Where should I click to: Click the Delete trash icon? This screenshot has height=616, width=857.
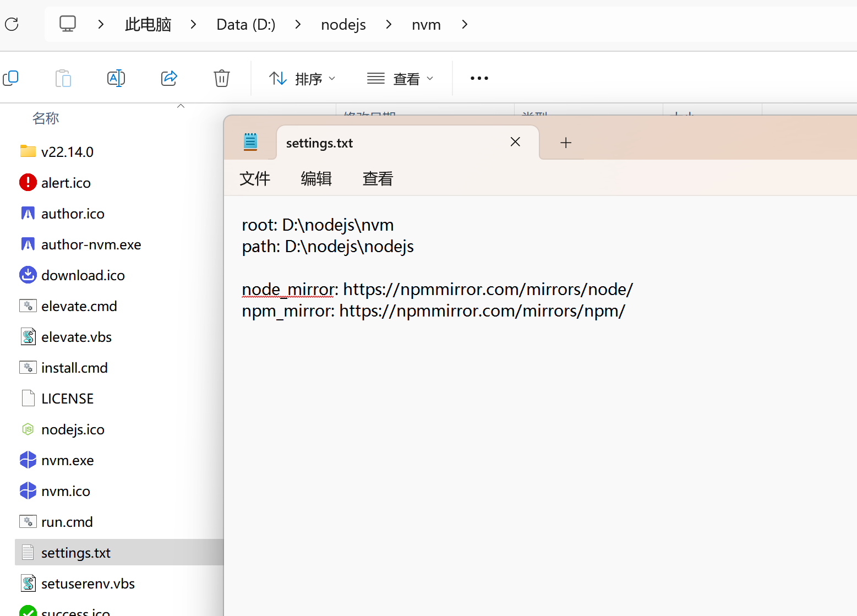pos(222,78)
